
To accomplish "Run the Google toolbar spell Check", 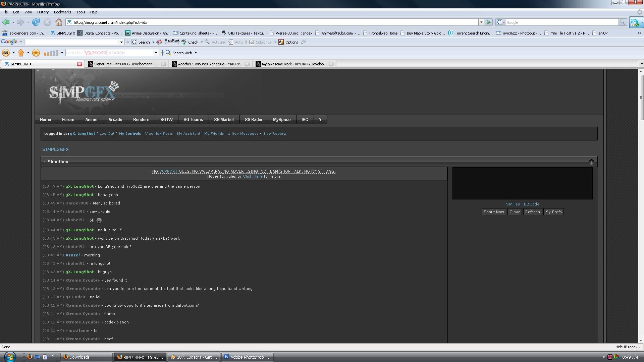I will (x=190, y=42).
